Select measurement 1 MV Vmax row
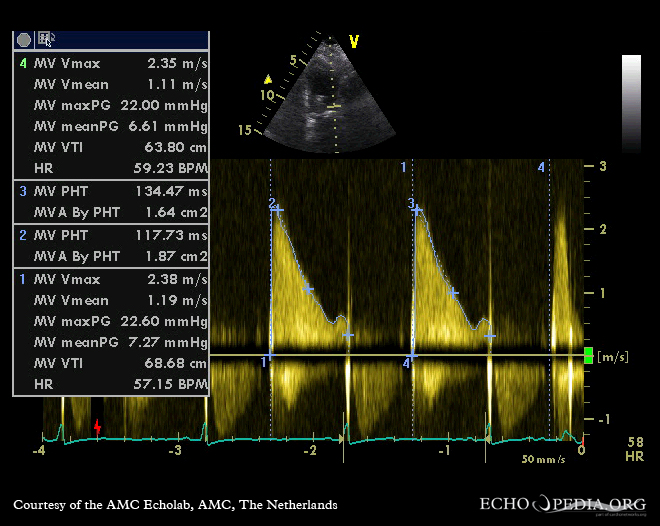The image size is (660, 526). 110,280
